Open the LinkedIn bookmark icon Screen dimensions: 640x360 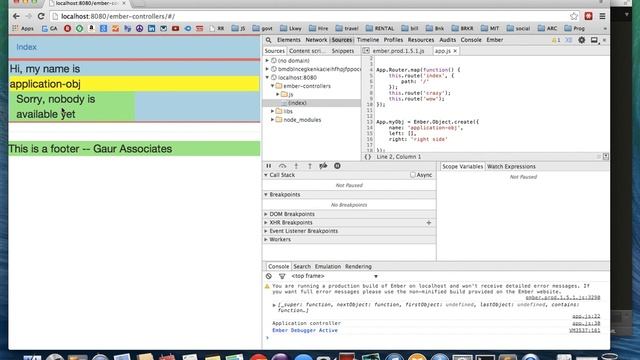(x=151, y=29)
